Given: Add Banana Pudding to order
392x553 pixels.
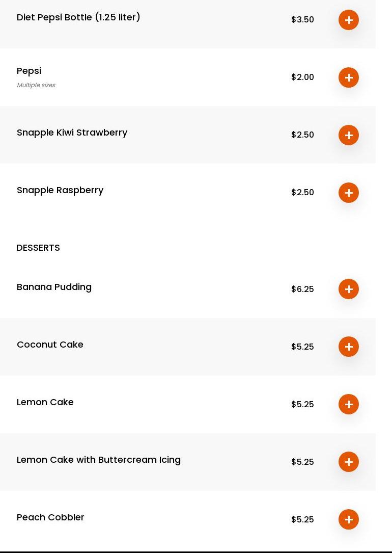Looking at the screenshot, I should (349, 289).
